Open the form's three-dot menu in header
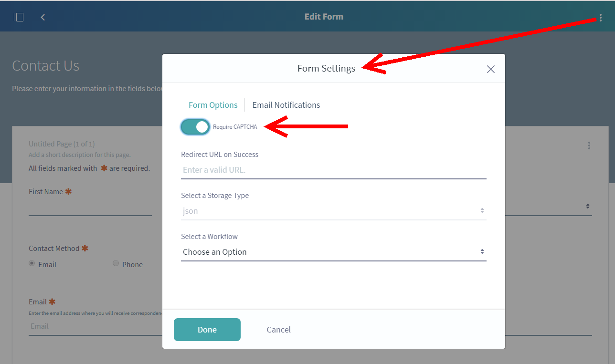This screenshot has width=615, height=364. click(600, 18)
